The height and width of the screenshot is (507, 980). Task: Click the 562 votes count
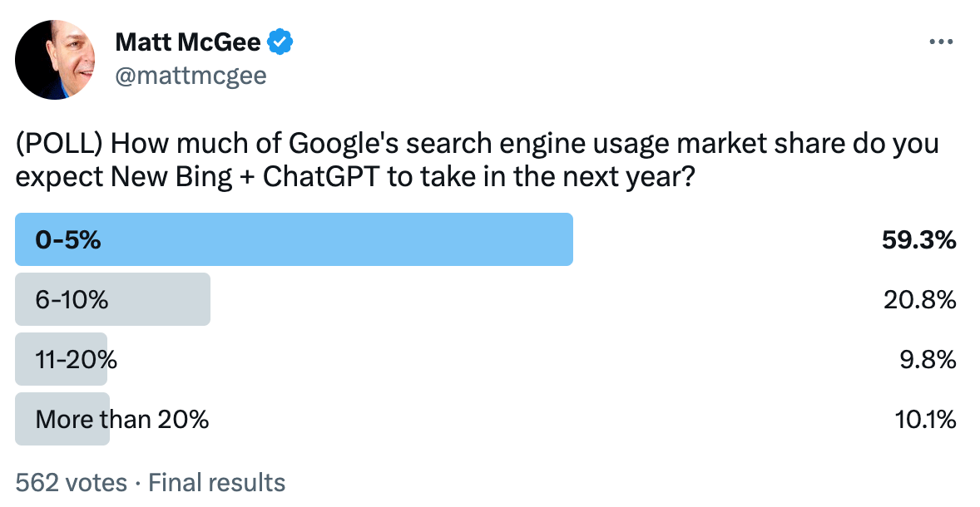72,483
